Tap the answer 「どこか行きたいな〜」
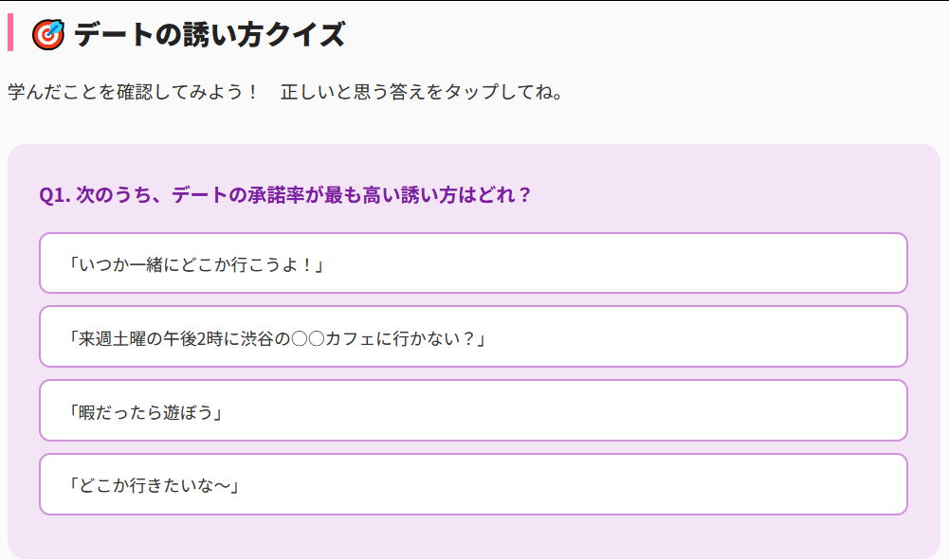 click(x=473, y=484)
